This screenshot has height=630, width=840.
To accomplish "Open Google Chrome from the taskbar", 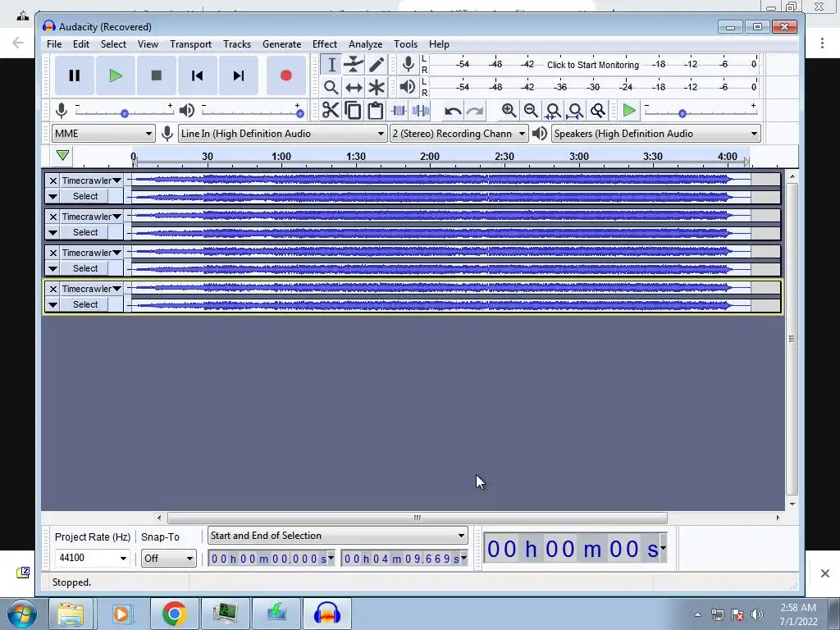I will click(x=174, y=614).
